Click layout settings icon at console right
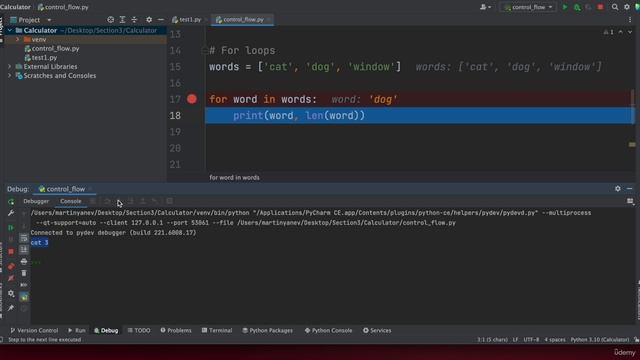The image size is (640, 360). point(630,201)
